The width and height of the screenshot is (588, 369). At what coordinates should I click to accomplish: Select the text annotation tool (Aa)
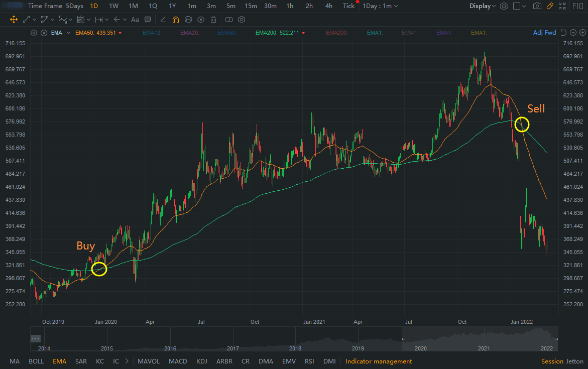pos(135,20)
